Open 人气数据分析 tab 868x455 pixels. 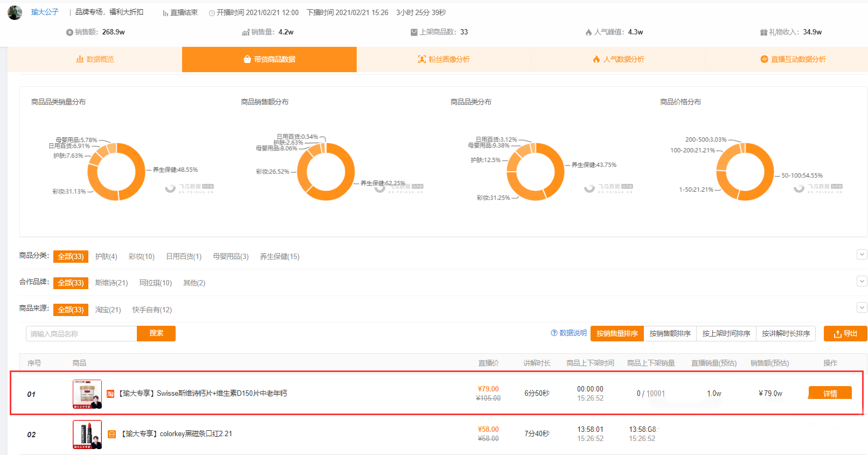619,59
